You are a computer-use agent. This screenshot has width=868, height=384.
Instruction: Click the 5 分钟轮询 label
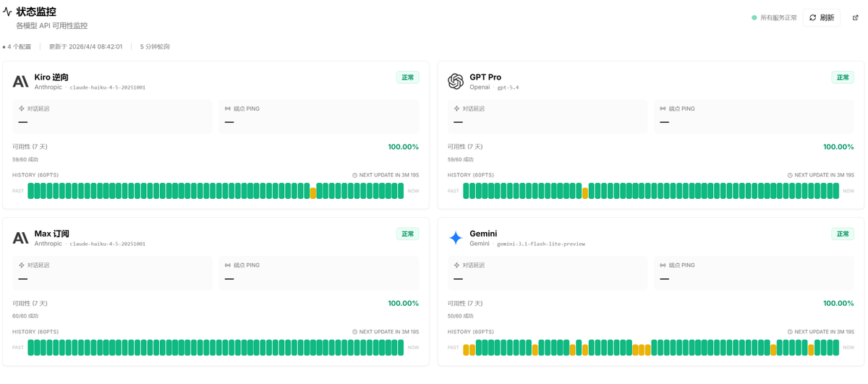click(x=155, y=46)
